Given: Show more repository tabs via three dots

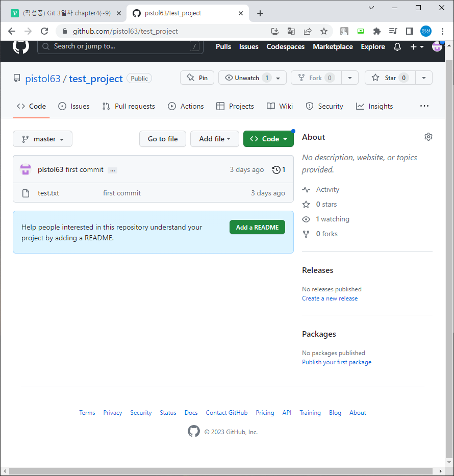Looking at the screenshot, I should [424, 106].
